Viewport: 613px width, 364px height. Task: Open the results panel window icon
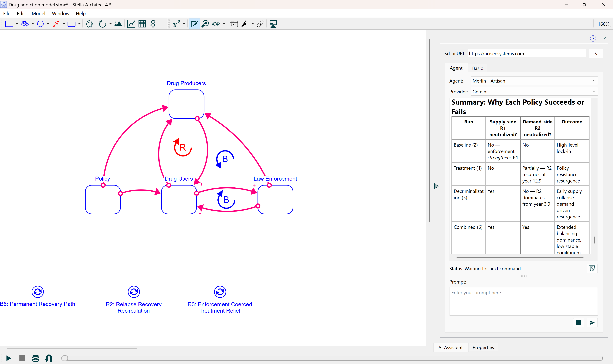click(x=234, y=24)
